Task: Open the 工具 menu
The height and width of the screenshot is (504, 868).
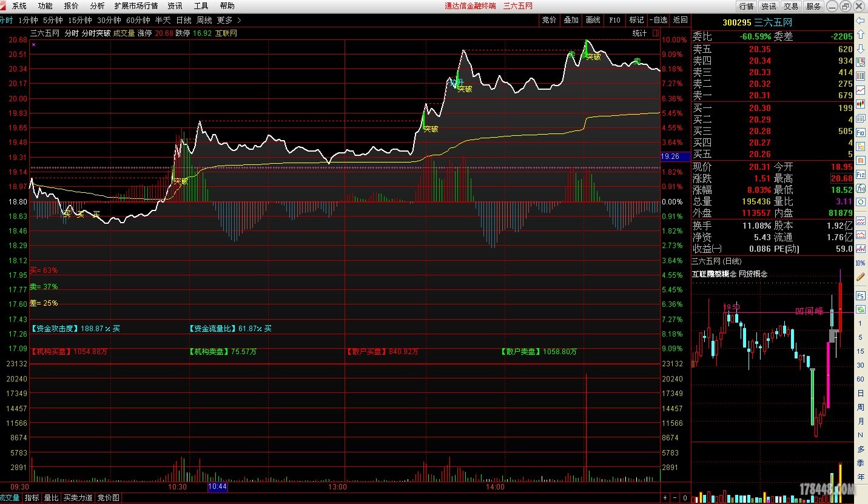Action: click(201, 5)
